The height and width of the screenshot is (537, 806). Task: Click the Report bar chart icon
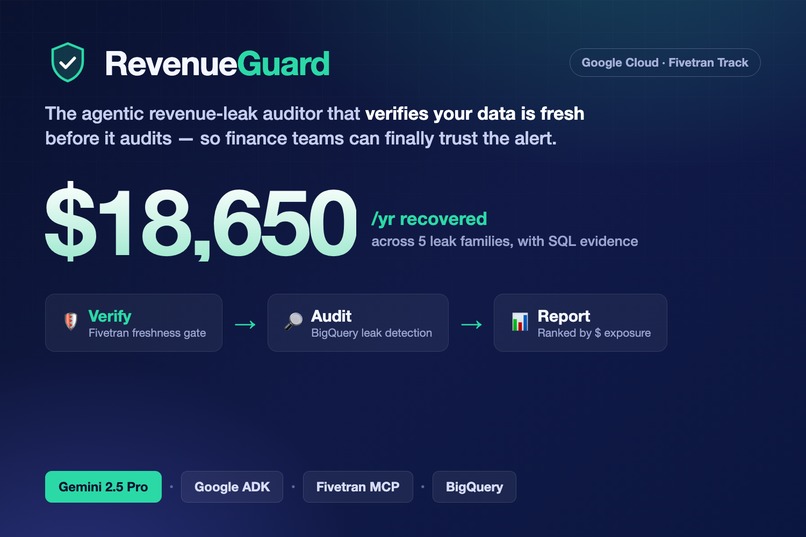tap(520, 322)
